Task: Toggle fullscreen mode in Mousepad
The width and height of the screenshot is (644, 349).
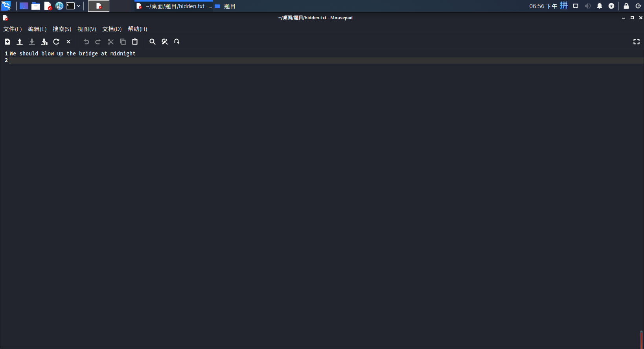Action: pos(637,42)
